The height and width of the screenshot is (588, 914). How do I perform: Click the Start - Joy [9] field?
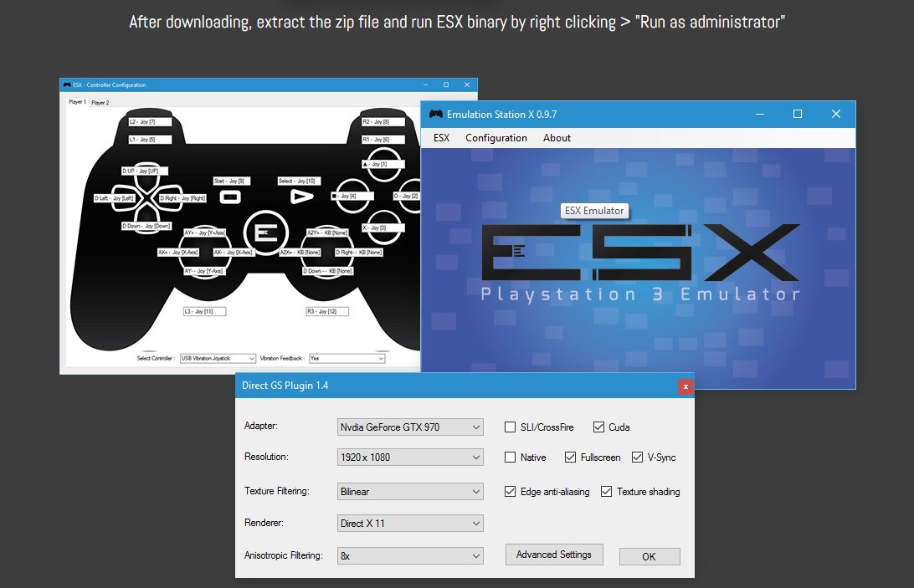point(231,182)
